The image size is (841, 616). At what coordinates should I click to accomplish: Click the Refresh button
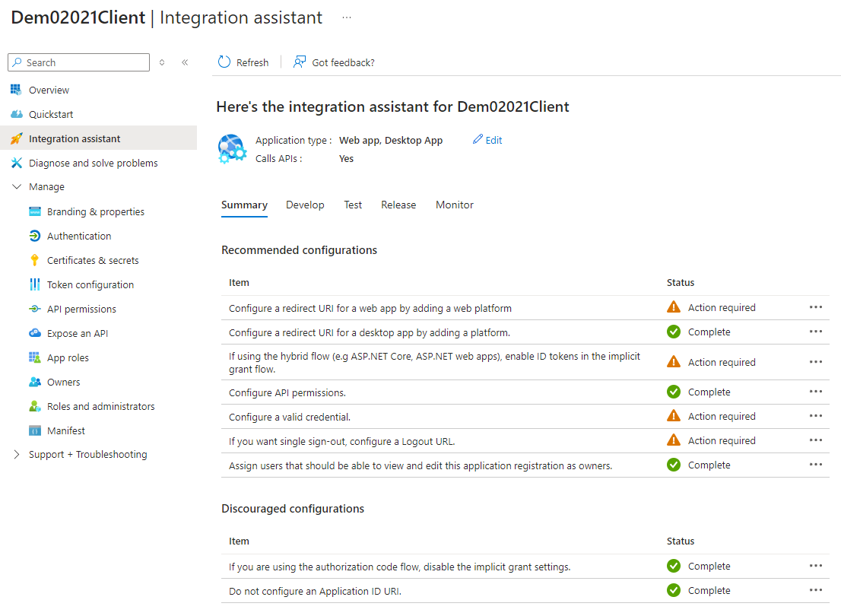pyautogui.click(x=243, y=62)
